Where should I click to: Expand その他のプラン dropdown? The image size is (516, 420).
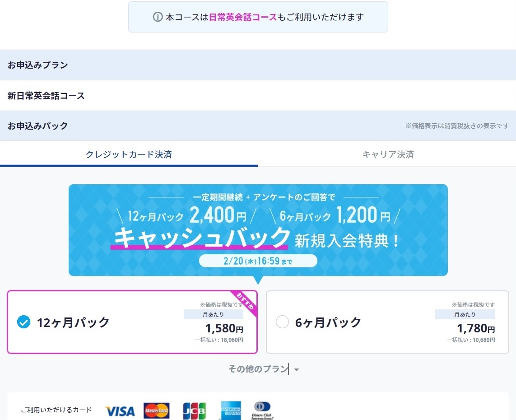coord(264,369)
